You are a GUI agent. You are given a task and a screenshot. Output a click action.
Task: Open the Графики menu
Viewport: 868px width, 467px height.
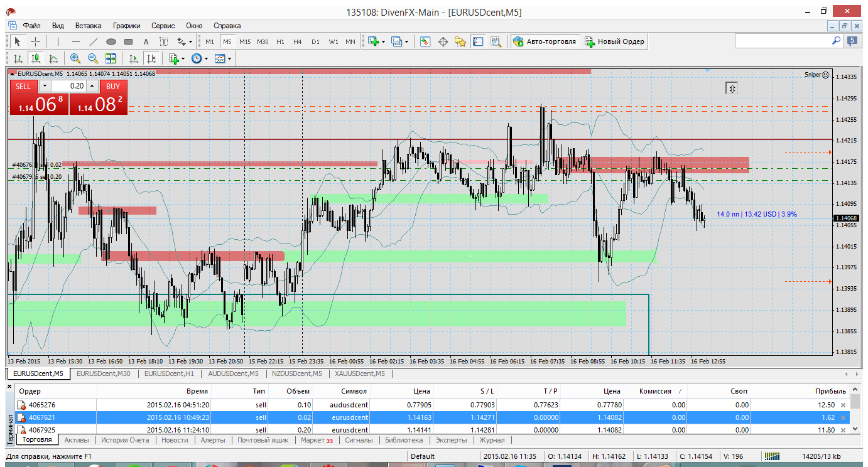127,26
